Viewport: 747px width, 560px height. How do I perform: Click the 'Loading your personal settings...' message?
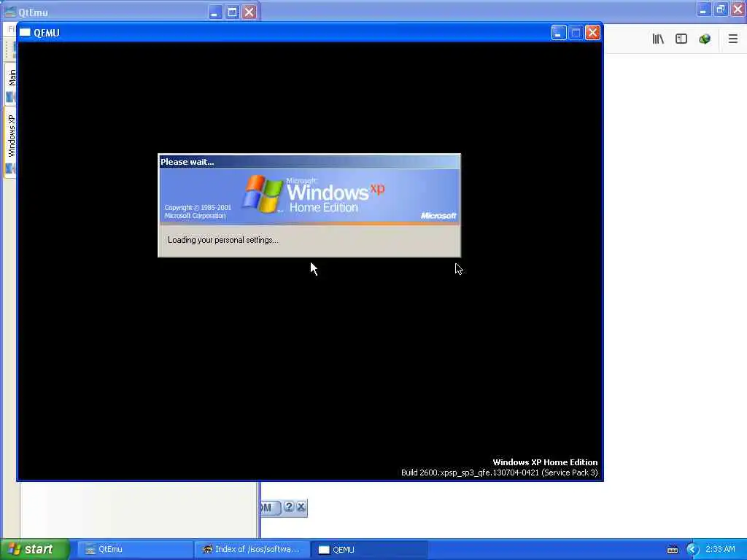223,240
